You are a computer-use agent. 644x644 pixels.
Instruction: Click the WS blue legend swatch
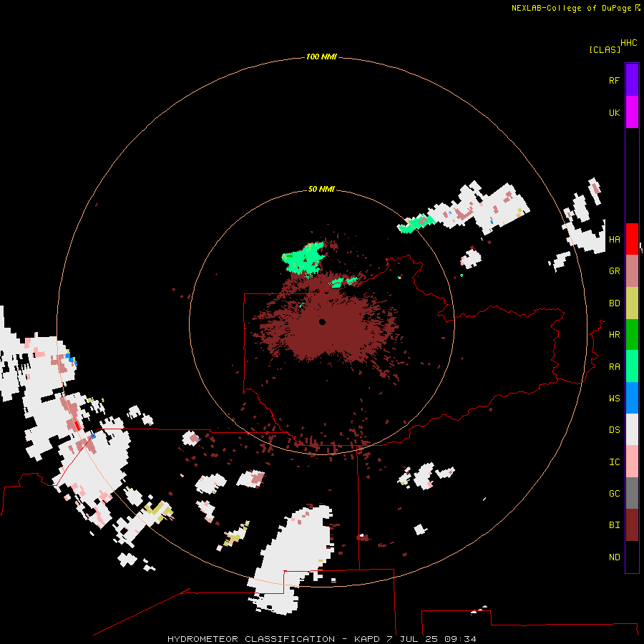[x=632, y=398]
